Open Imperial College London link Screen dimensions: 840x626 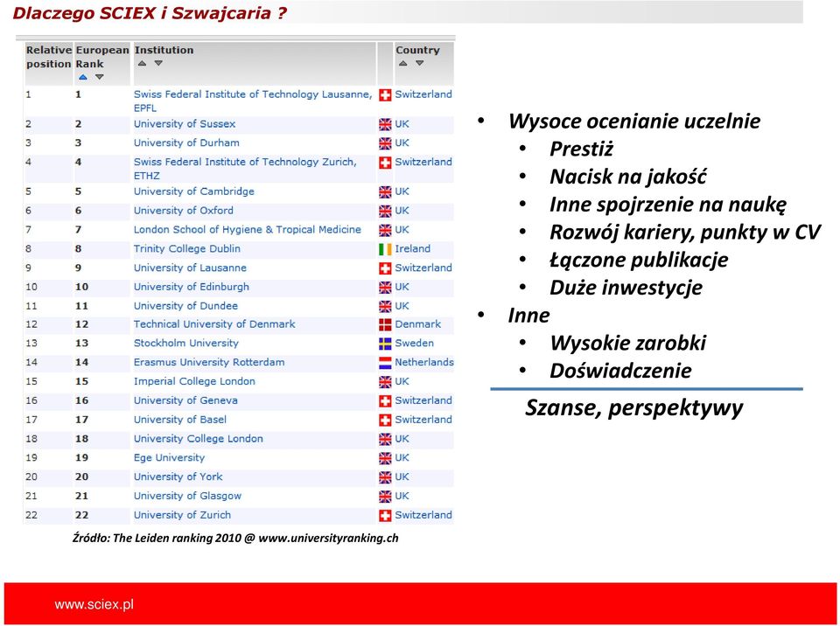(x=194, y=381)
